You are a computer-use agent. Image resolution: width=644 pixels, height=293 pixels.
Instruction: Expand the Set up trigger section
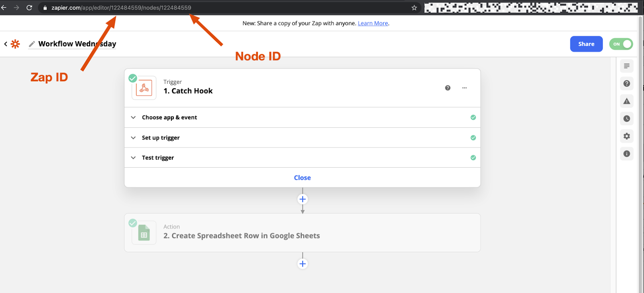(x=302, y=137)
